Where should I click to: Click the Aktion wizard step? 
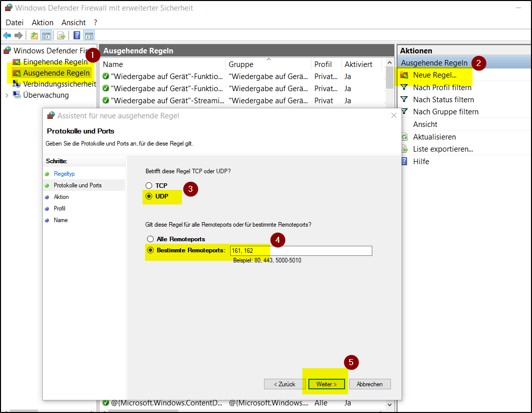(61, 196)
